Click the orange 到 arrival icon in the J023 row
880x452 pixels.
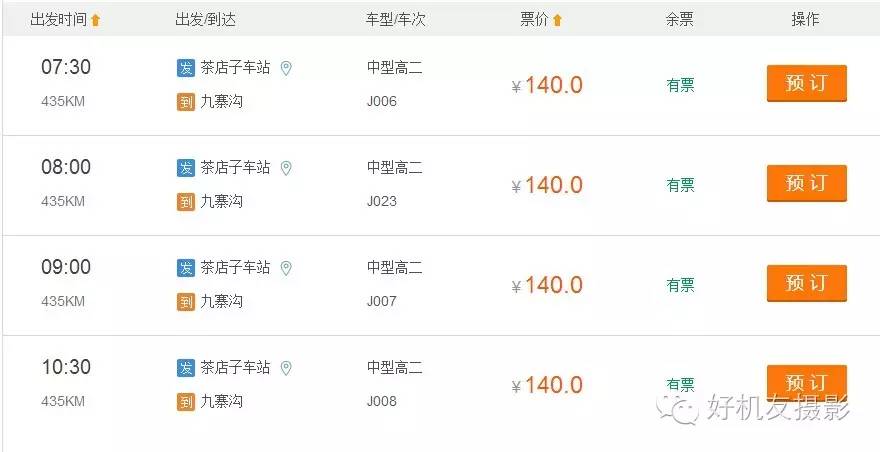186,202
